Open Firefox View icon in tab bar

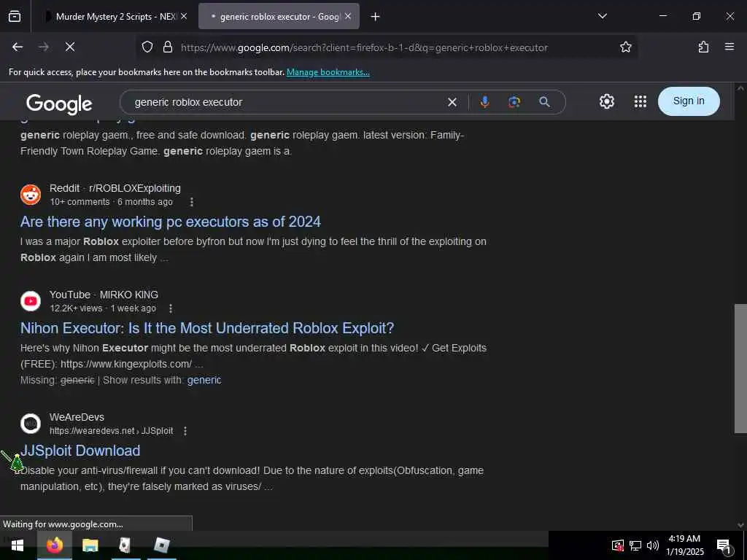[x=15, y=16]
